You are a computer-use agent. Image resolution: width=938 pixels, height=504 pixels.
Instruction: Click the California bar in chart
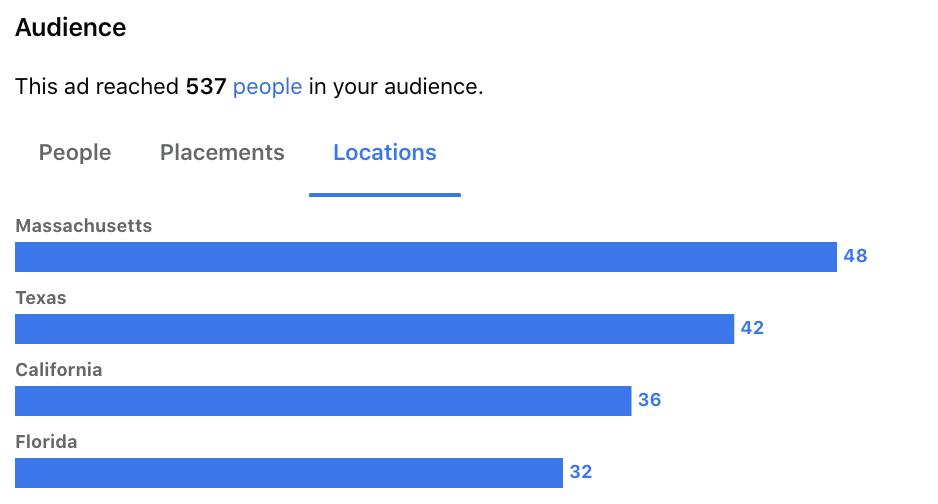[323, 401]
